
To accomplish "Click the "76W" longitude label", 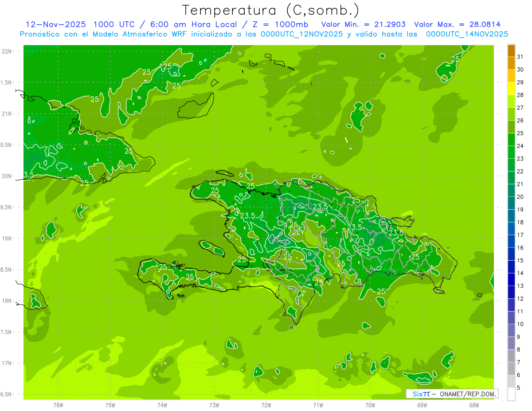I will (59, 405).
